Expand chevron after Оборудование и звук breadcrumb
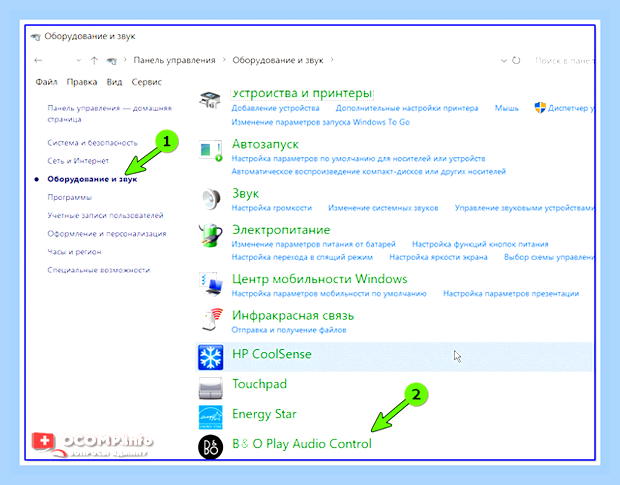620x485 pixels. (332, 60)
